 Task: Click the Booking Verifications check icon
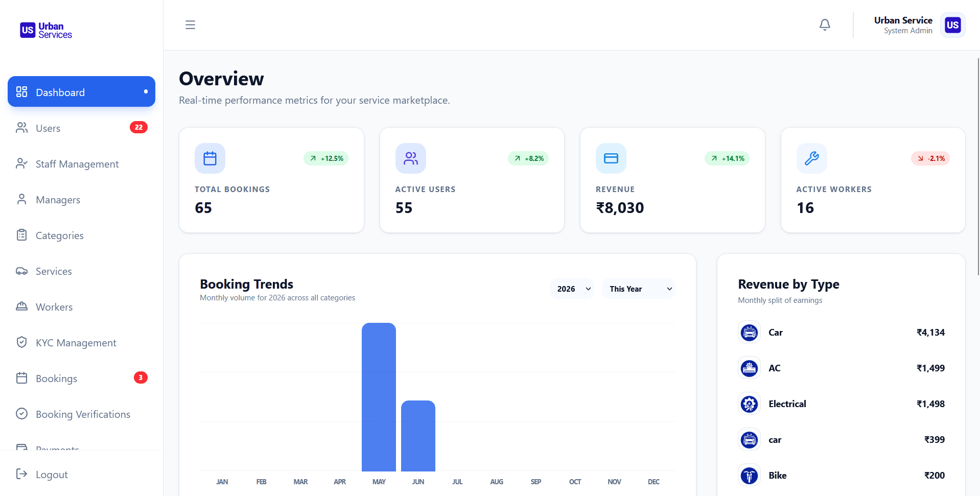(21, 414)
